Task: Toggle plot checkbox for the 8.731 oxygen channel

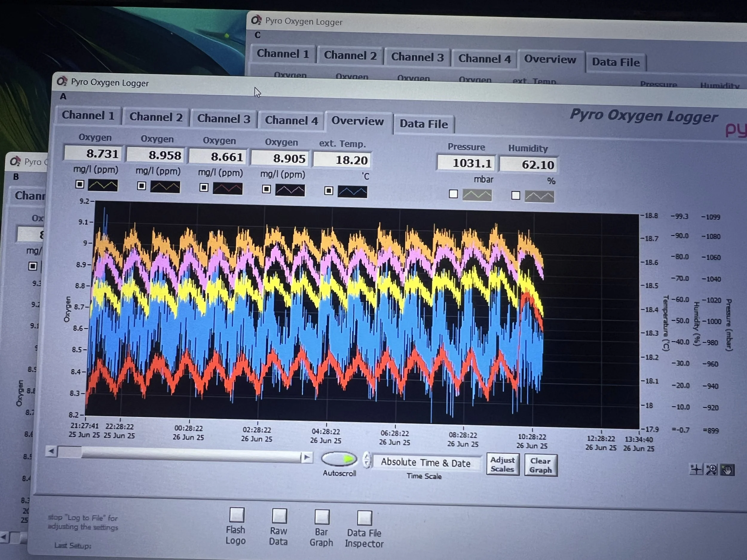Action: [x=80, y=184]
